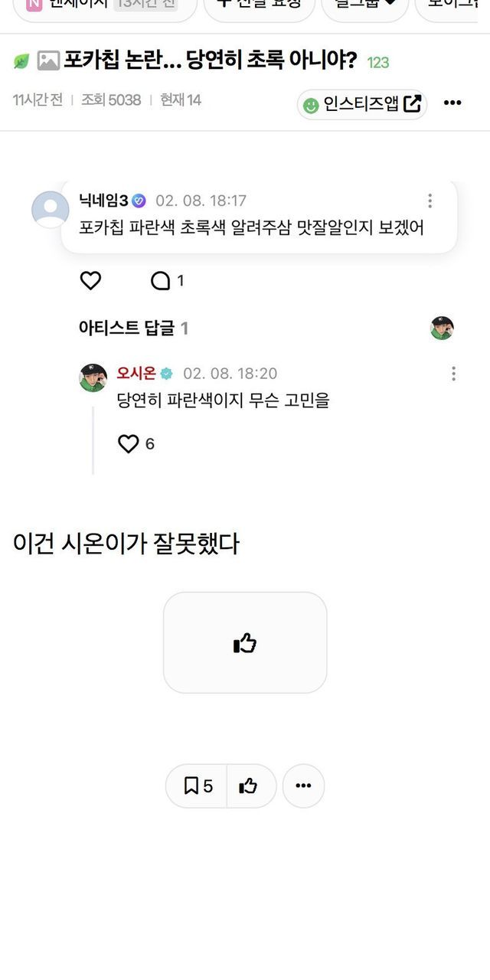Click the artist avatar next to 아티스트 답글
The width and height of the screenshot is (490, 980).
pos(442,328)
